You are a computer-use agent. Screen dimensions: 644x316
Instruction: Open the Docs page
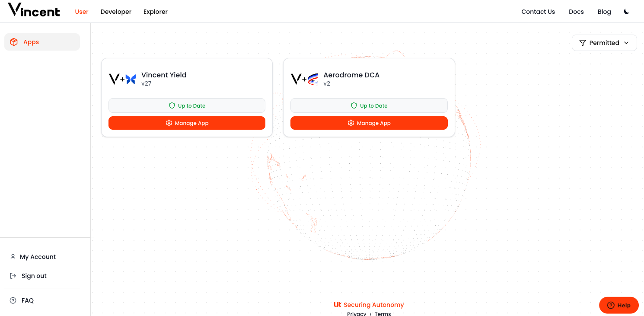pyautogui.click(x=576, y=12)
